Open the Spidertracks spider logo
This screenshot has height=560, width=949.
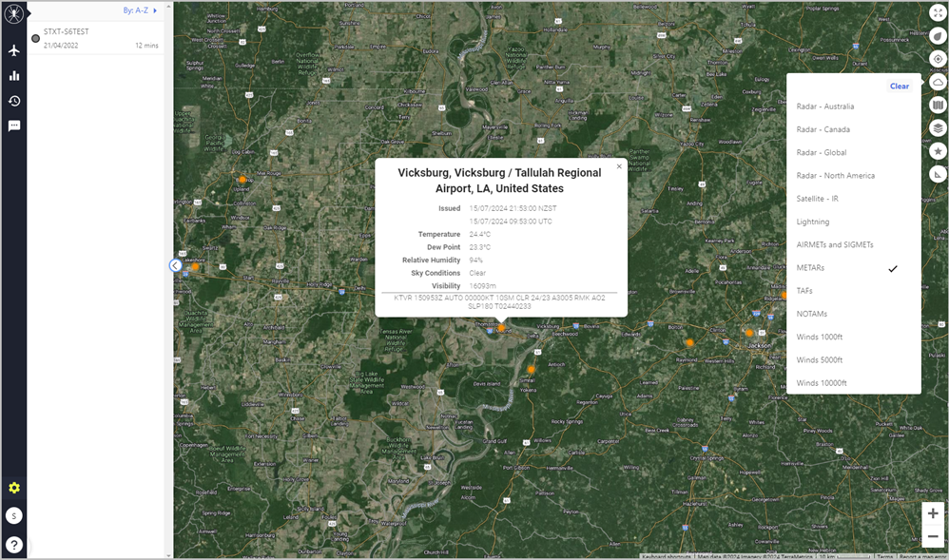14,13
